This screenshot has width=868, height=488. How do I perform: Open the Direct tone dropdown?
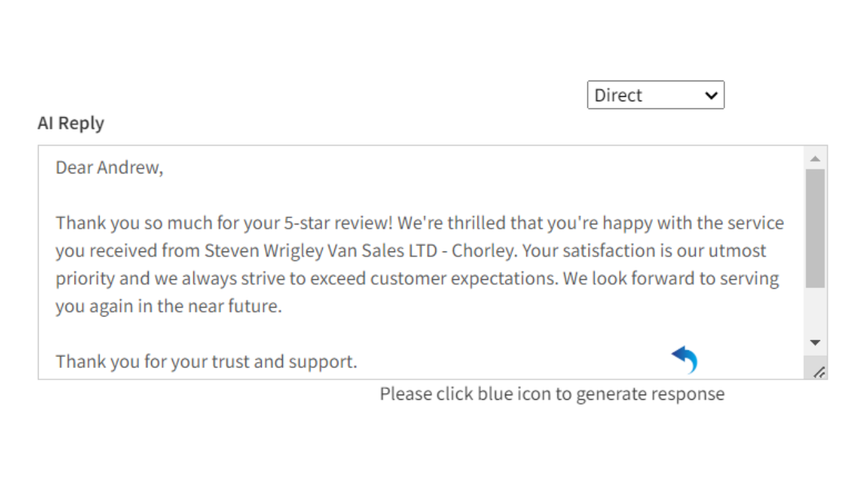(655, 95)
